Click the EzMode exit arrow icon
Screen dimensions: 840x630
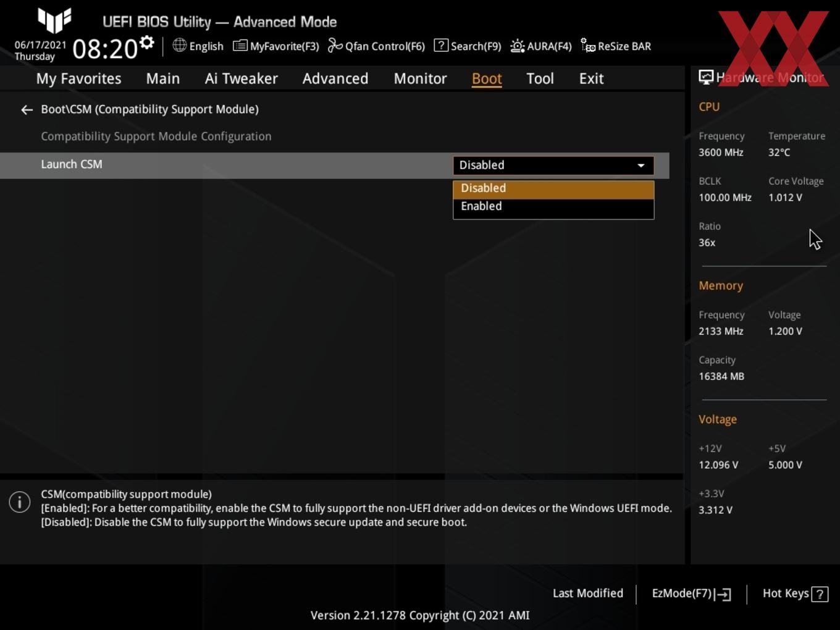click(x=723, y=594)
